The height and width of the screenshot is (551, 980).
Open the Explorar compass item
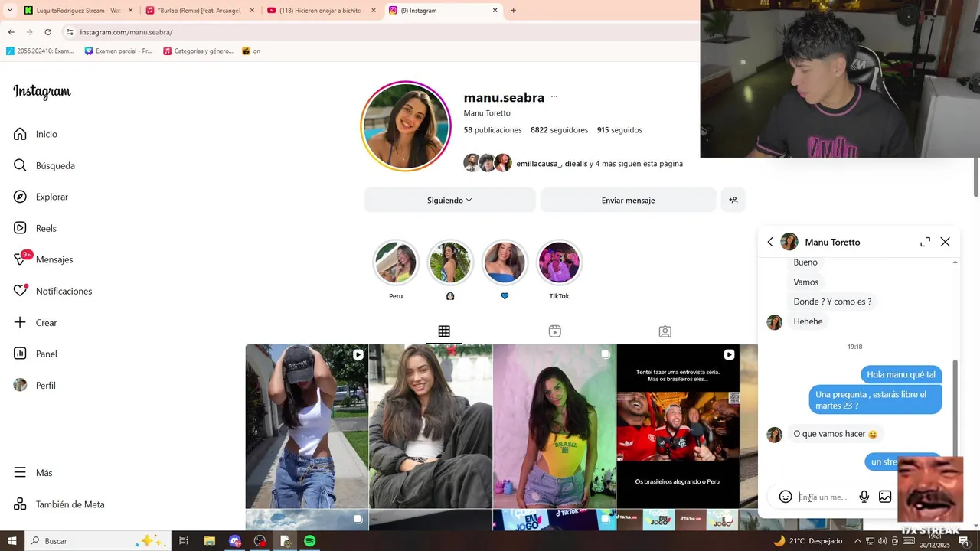click(x=41, y=197)
